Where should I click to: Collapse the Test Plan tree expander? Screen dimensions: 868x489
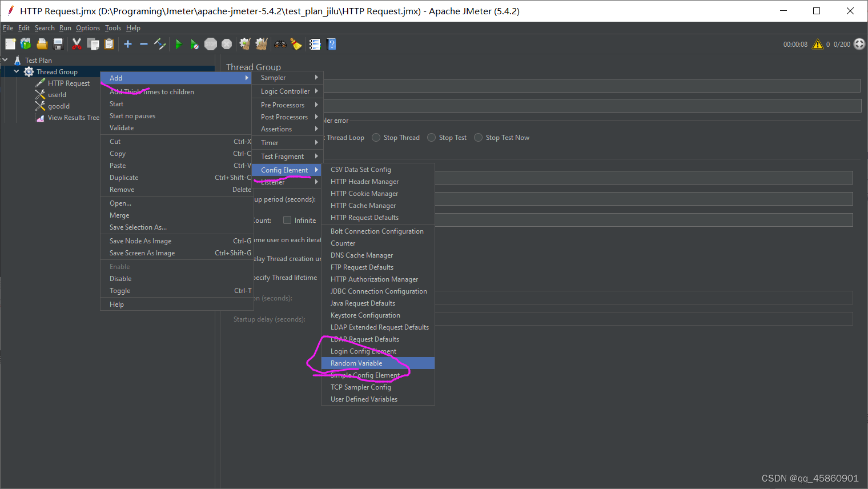click(x=5, y=60)
